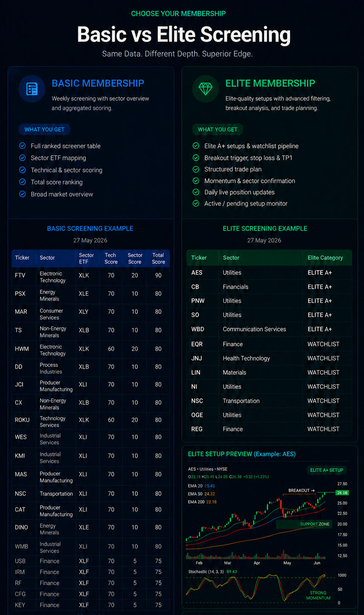Click checkmark beside Daily live position updates
The height and width of the screenshot is (615, 364).
pos(196,192)
